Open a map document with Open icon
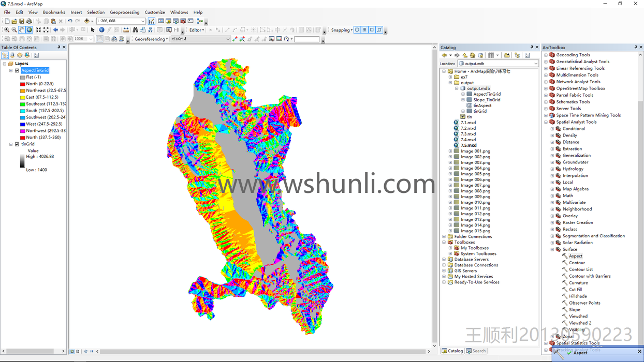 pyautogui.click(x=14, y=21)
